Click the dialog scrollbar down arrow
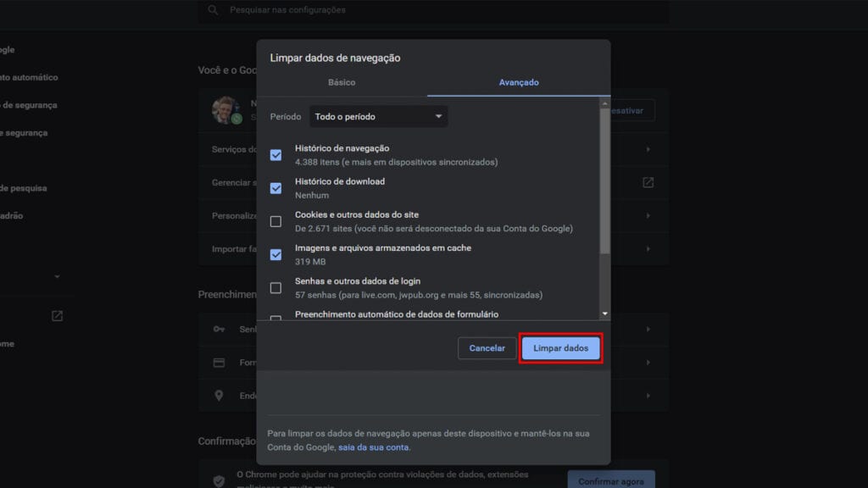The image size is (868, 488). coord(605,313)
